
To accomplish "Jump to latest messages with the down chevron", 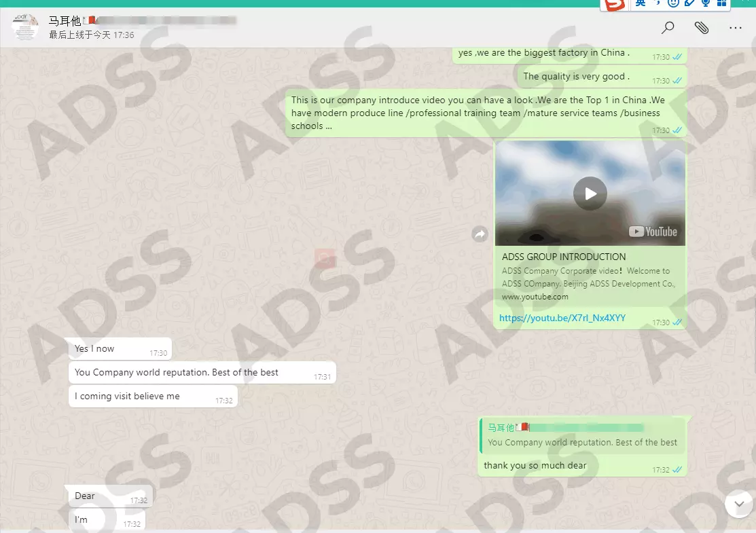I will click(739, 504).
